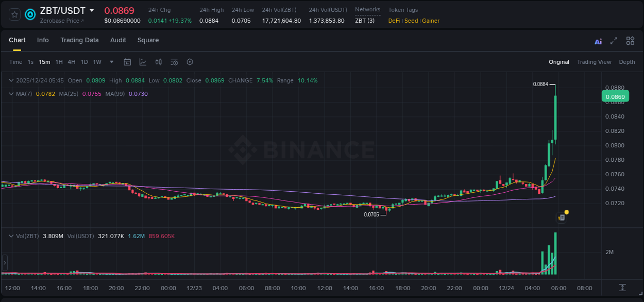
Task: Add ZBT/USDT to favorites via star
Action: 14,14
